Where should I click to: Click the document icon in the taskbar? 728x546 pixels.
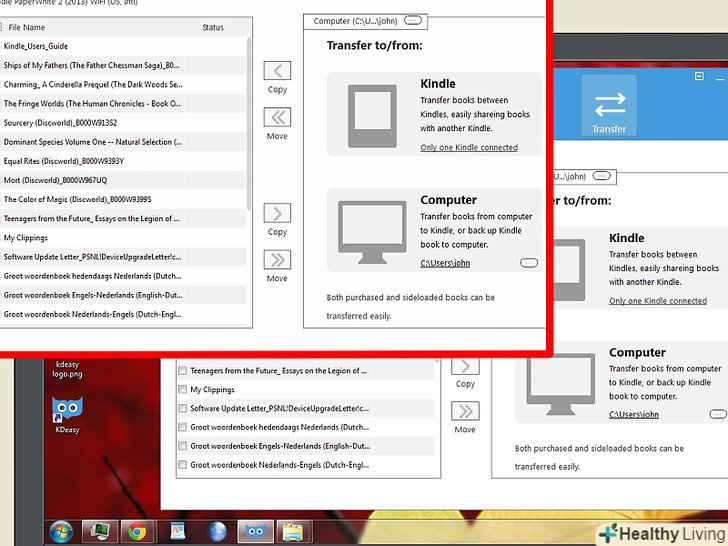[x=178, y=532]
